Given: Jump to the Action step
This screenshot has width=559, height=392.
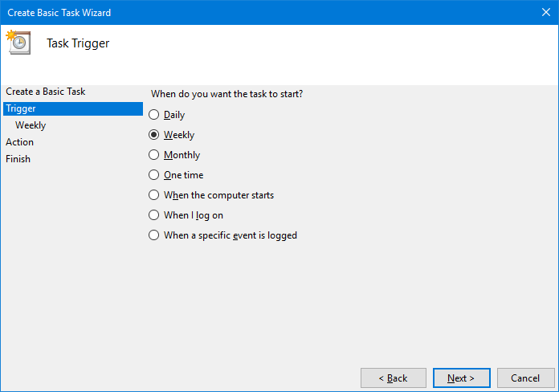Looking at the screenshot, I should click(x=19, y=142).
